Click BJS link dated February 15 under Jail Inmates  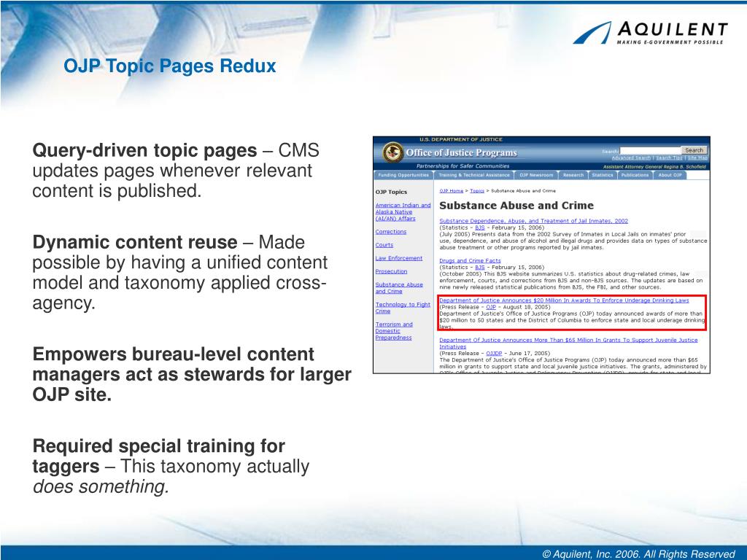point(480,227)
